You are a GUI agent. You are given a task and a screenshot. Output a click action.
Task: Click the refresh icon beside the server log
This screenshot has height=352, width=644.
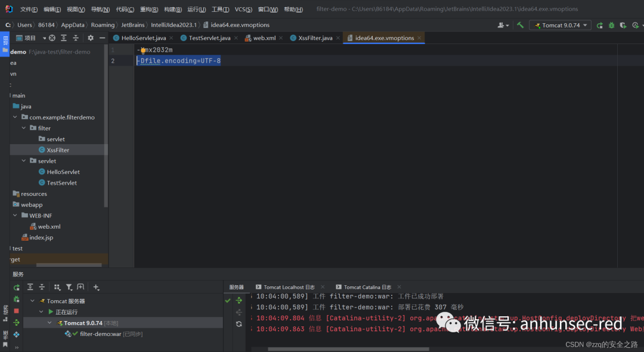tap(239, 324)
